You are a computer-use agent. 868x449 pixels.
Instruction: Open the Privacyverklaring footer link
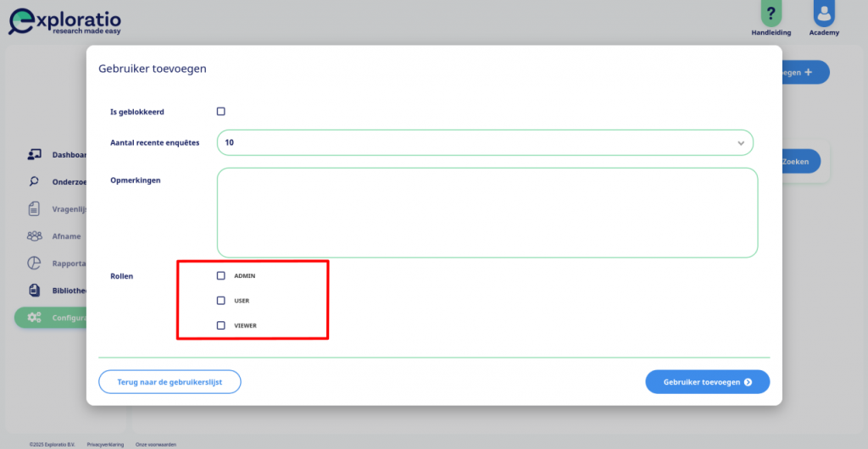[105, 445]
